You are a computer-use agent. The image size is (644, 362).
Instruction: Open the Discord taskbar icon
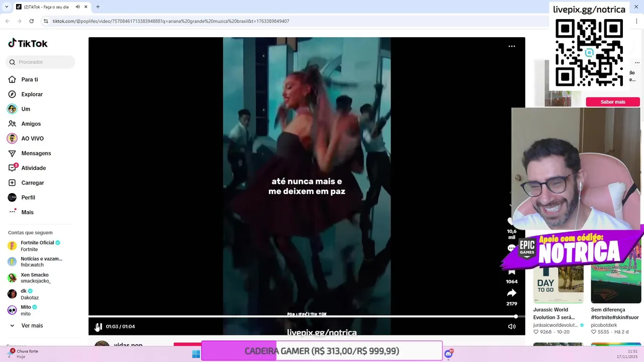448,354
